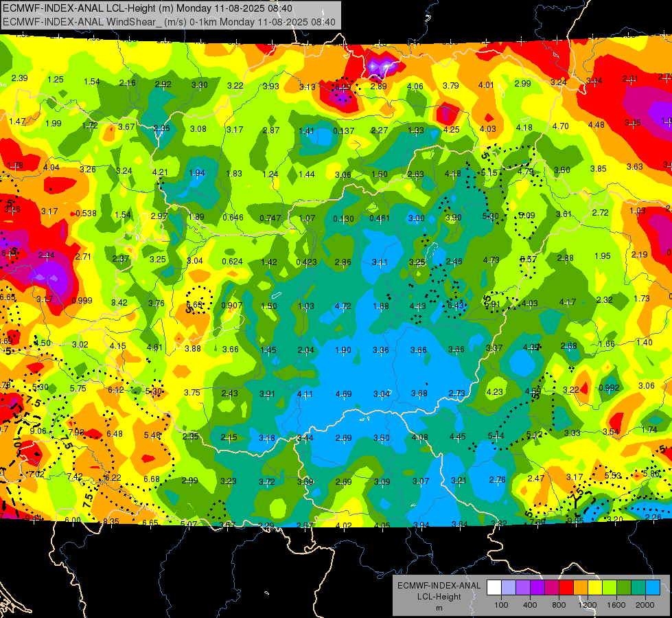Select the grid value '2.39'
The image size is (672, 618).
(x=20, y=78)
